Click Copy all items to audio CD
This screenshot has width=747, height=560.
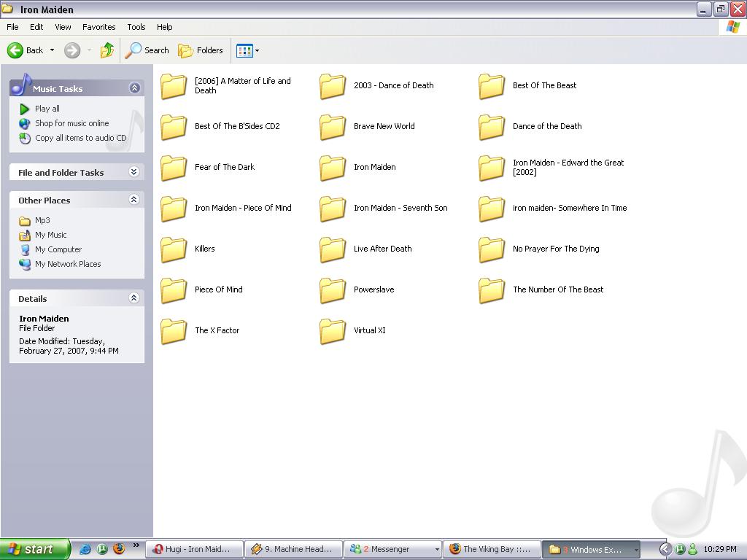(81, 138)
